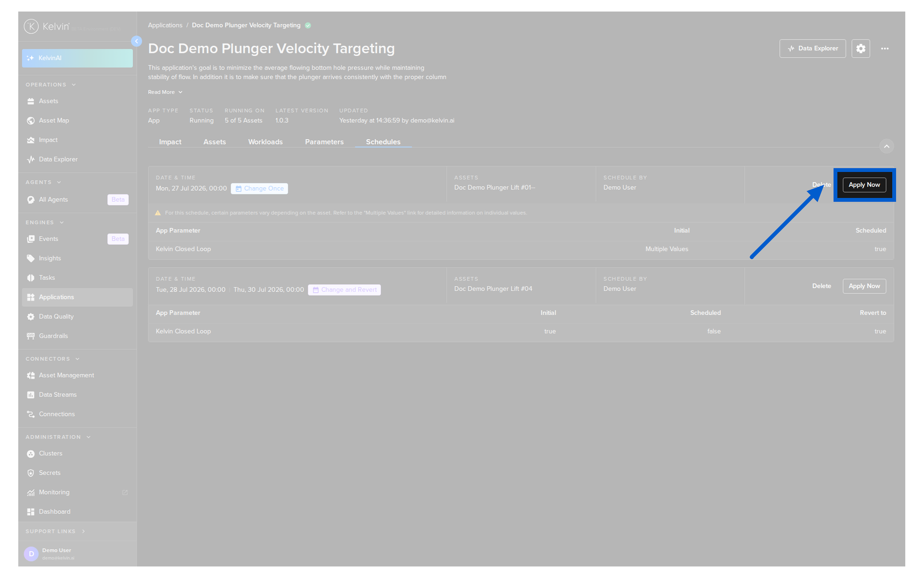This screenshot has width=924, height=578.
Task: Delete the 27 Jul 2026 schedule
Action: pos(821,185)
